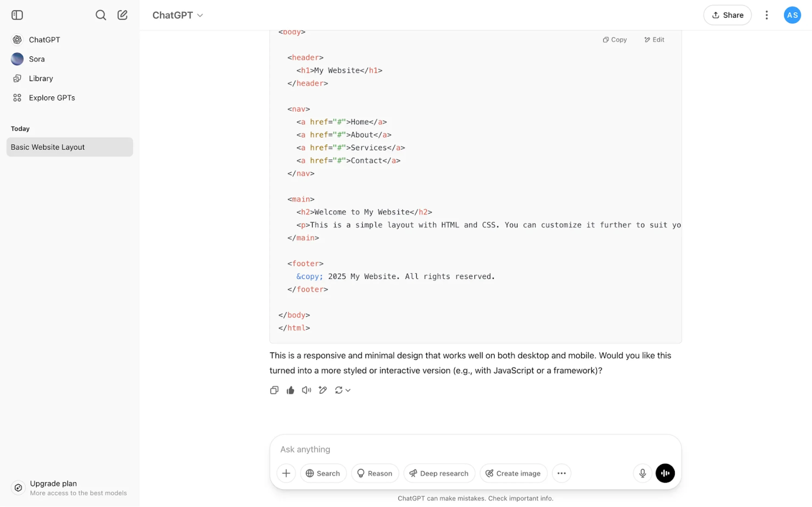This screenshot has width=812, height=507.
Task: Play response using read aloud speaker icon
Action: [x=306, y=390]
